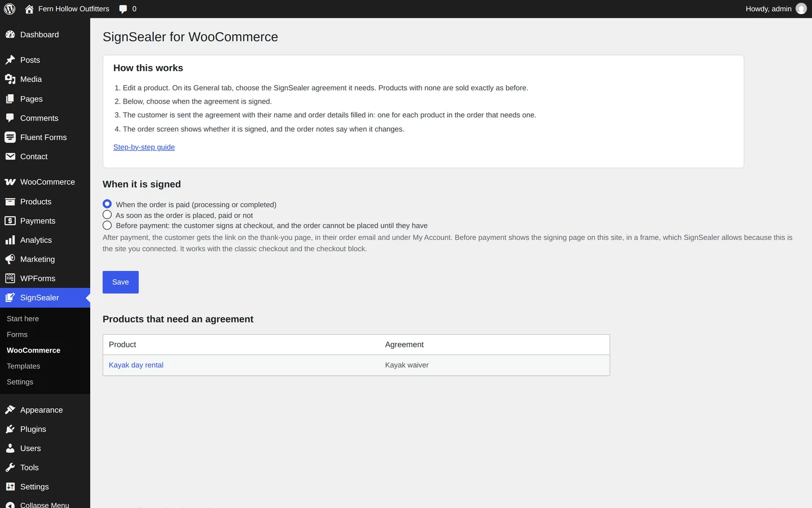
Task: Select 'When the order is paid' radio option
Action: (x=107, y=204)
